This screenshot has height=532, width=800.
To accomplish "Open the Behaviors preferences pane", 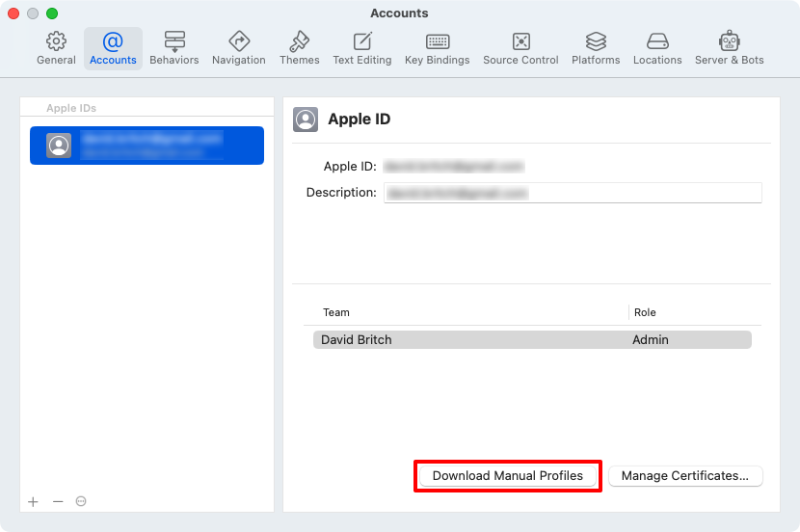I will tap(174, 49).
